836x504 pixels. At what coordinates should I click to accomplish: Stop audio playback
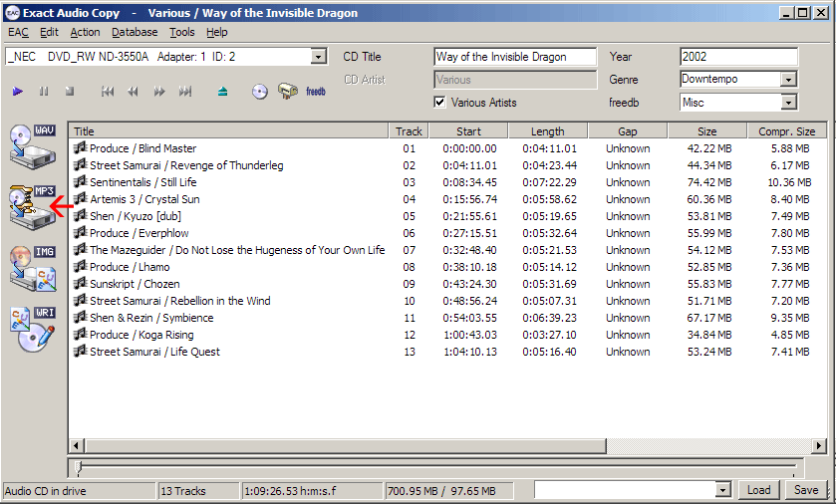70,92
